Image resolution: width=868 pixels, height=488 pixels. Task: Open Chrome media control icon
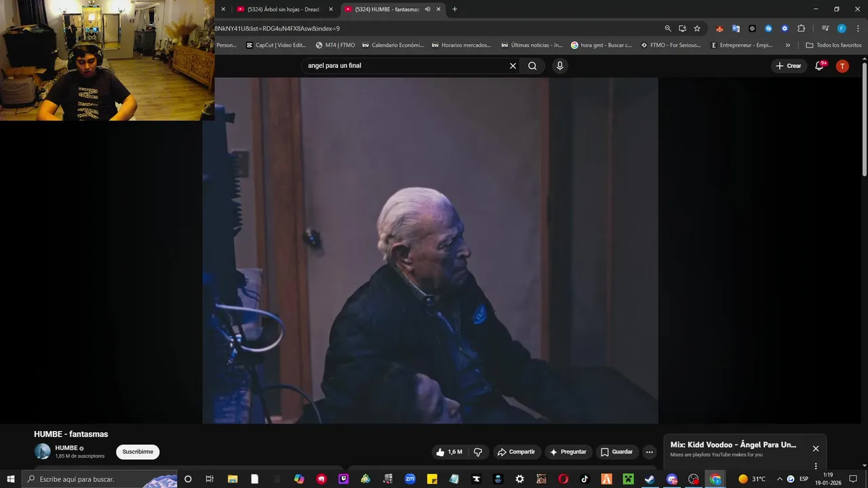825,28
